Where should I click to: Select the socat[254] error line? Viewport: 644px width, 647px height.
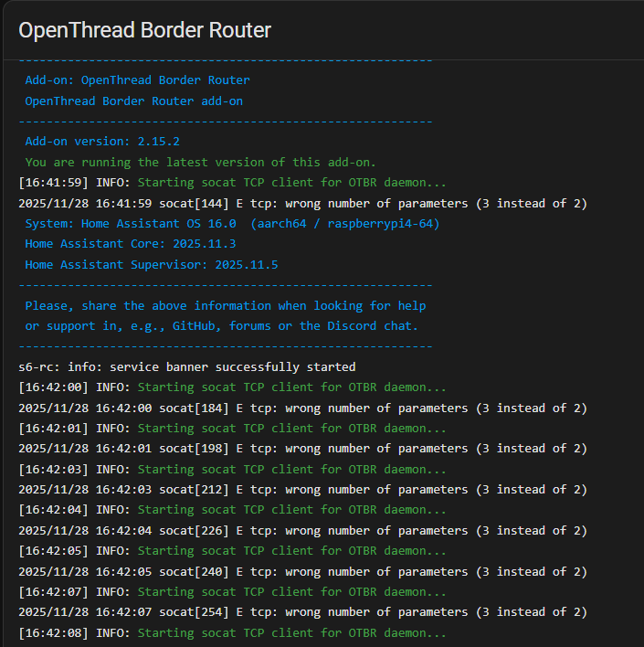point(302,612)
